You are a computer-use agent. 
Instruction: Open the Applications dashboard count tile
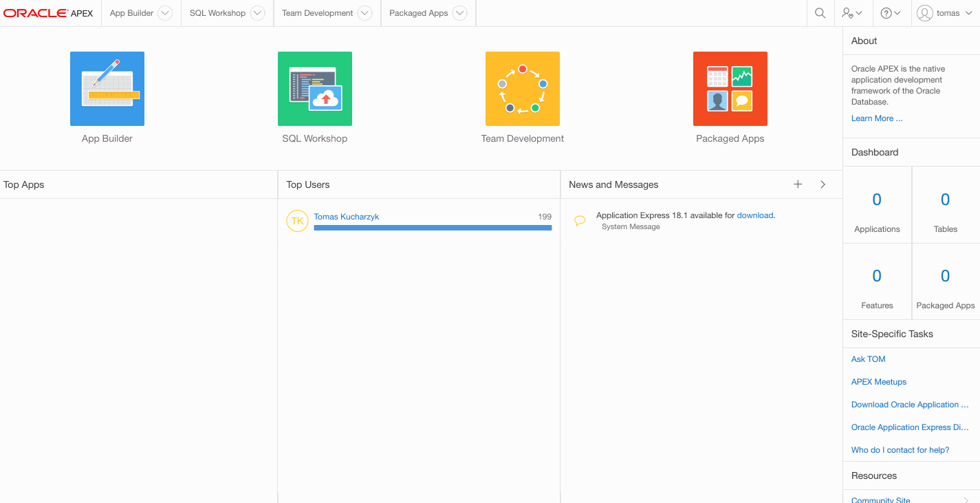tap(877, 205)
